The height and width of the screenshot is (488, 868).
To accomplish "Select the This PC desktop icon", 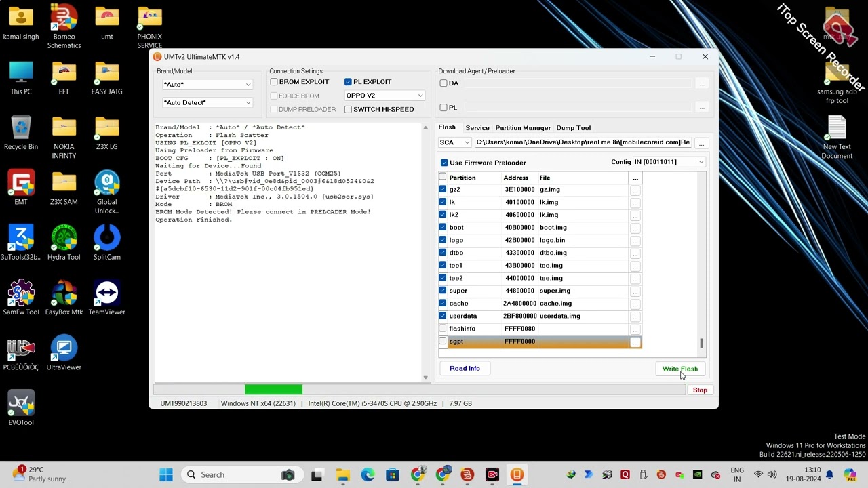I will point(21,78).
